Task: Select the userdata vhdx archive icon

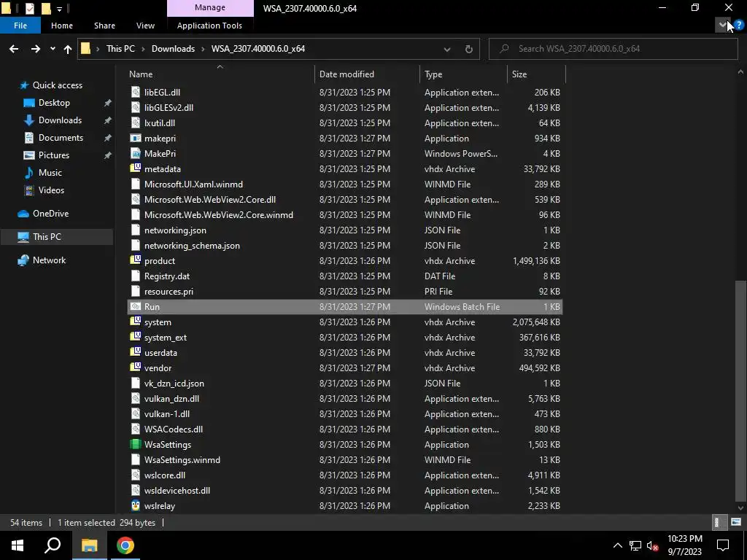Action: click(x=136, y=352)
